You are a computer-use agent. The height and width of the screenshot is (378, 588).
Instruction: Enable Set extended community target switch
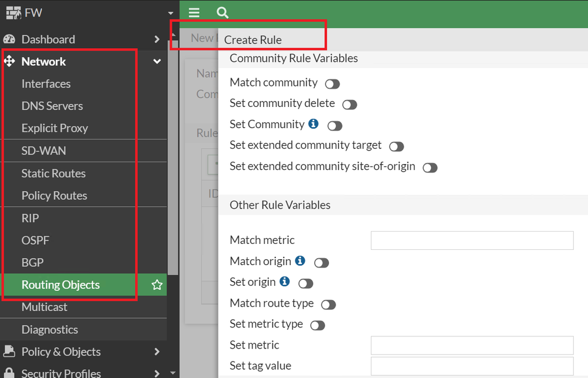pos(397,146)
